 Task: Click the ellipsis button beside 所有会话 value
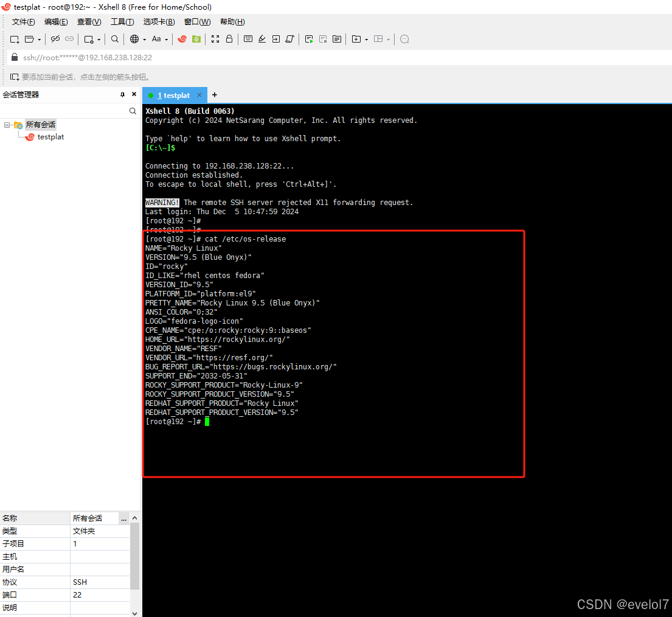point(124,518)
